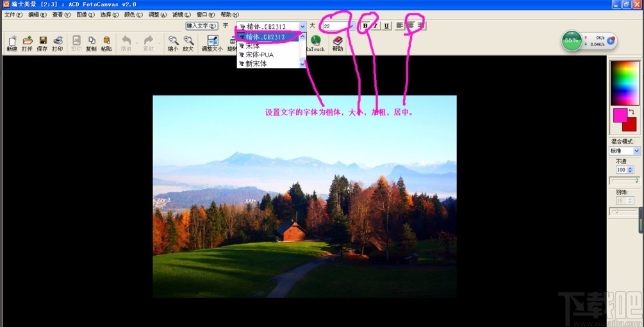644x327 pixels.
Task: Open the 调整 (Adjust) menu
Action: click(x=157, y=14)
